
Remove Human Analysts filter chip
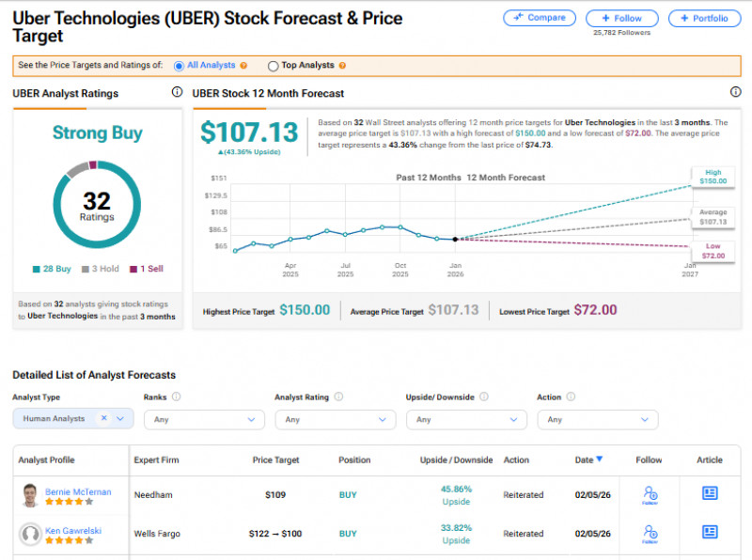[x=103, y=419]
